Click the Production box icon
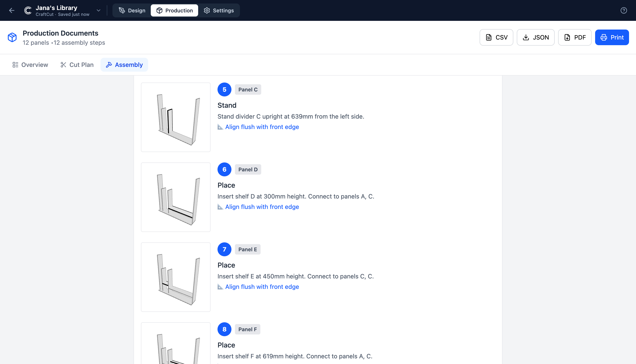Viewport: 636px width, 364px height. pyautogui.click(x=159, y=10)
